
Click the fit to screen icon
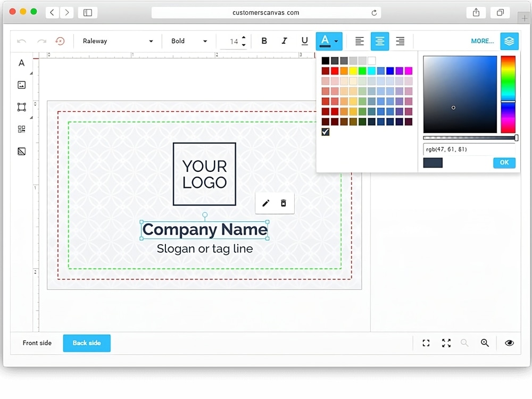(x=426, y=343)
